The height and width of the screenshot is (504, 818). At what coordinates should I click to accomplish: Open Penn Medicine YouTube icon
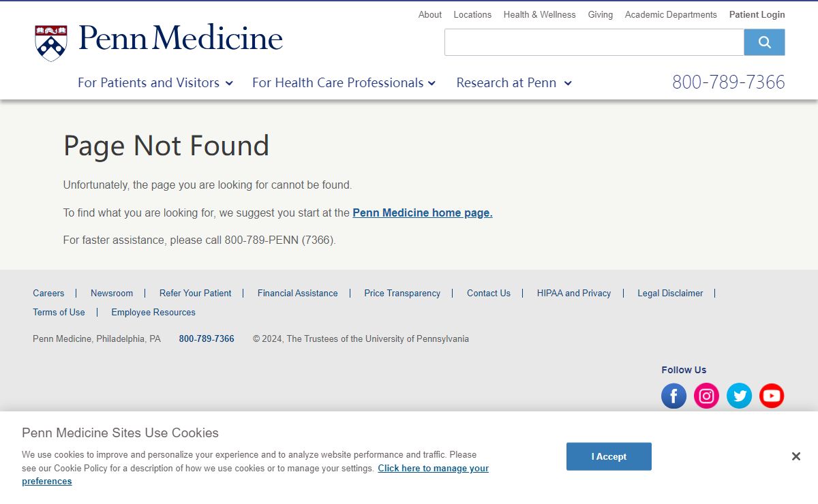click(x=772, y=396)
